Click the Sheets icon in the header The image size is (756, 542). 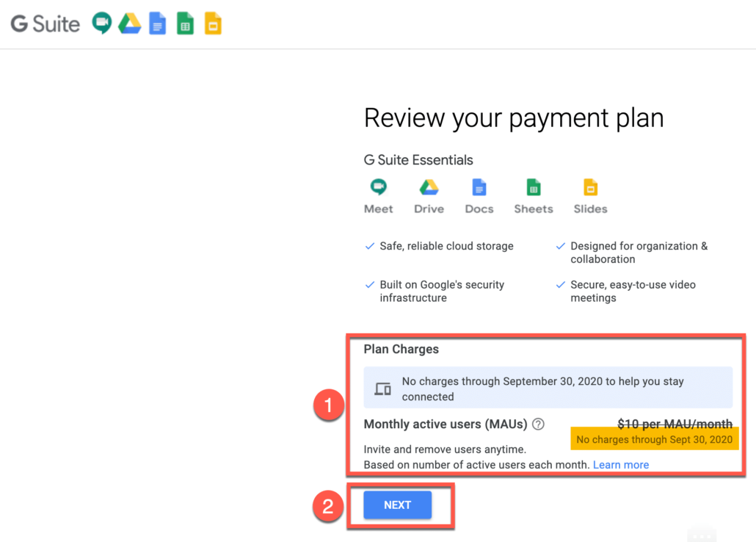click(185, 24)
